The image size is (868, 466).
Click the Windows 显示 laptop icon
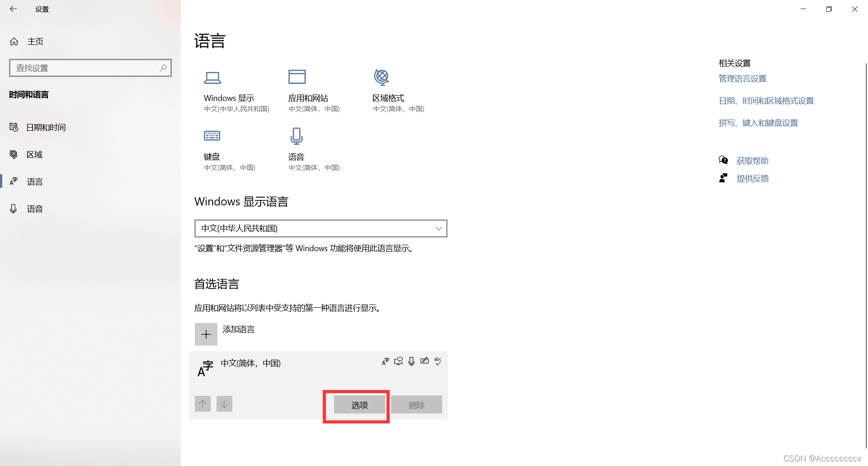pyautogui.click(x=212, y=78)
